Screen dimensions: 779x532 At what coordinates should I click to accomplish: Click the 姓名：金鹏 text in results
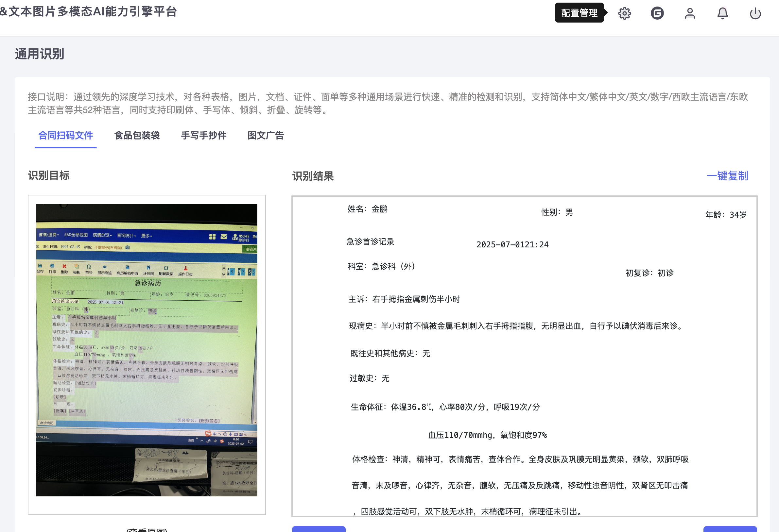pos(367,209)
